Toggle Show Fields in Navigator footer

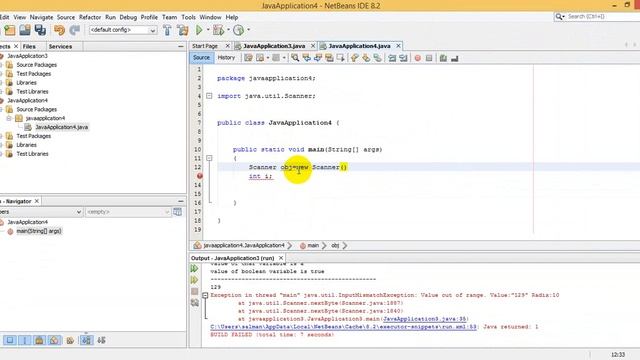pos(25,340)
